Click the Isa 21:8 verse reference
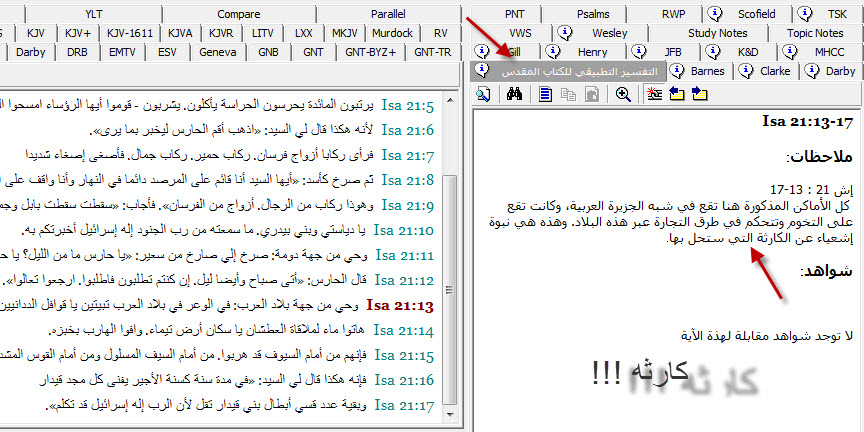Viewport: 864px width, 432px height. click(408, 180)
